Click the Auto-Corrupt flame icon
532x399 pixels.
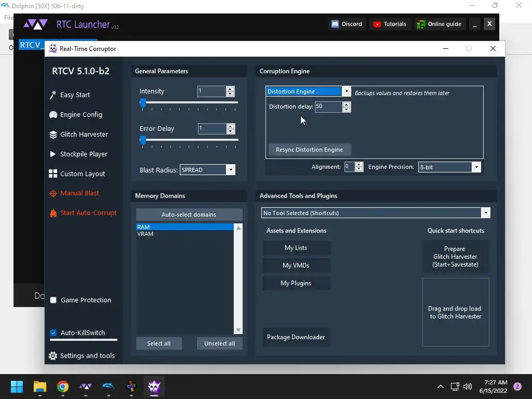[x=53, y=213]
